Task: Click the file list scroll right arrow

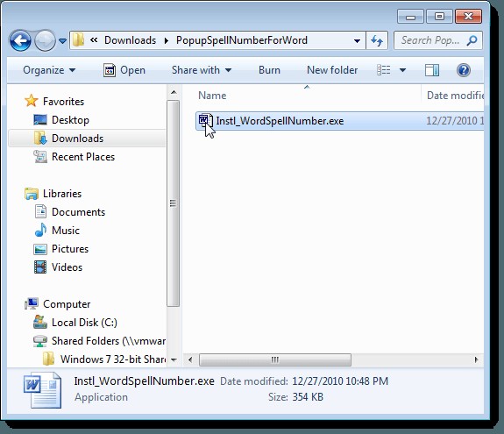Action: [x=477, y=359]
